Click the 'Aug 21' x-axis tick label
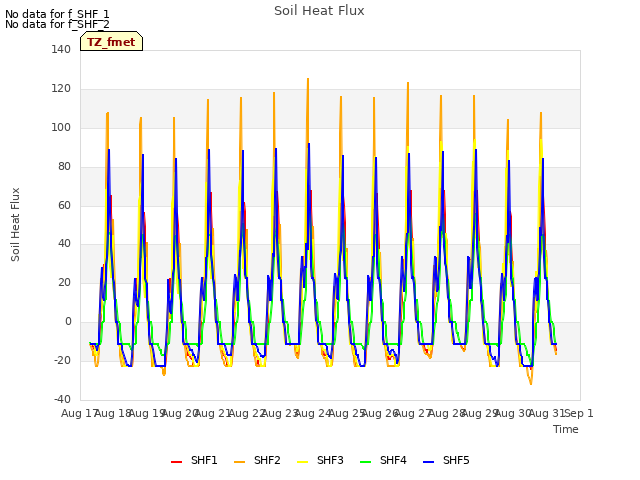Image resolution: width=640 pixels, height=480 pixels. click(x=213, y=413)
